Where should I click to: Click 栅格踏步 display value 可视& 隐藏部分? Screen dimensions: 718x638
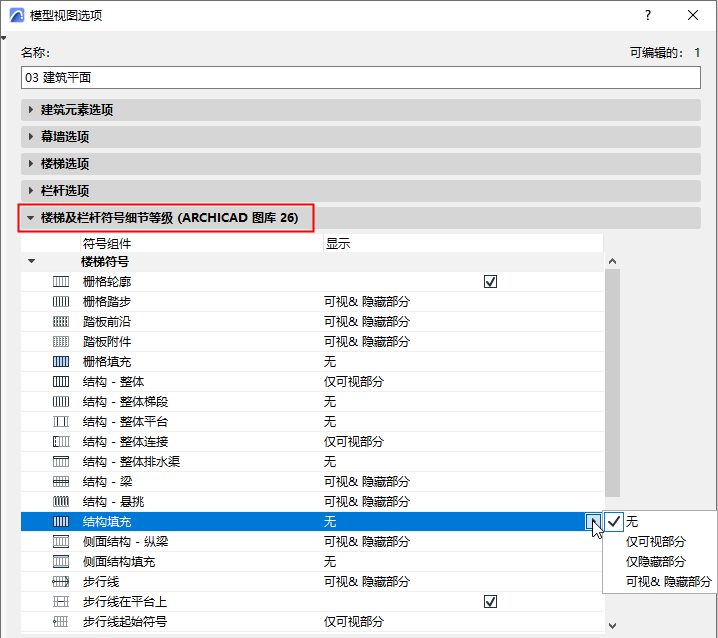(x=367, y=302)
